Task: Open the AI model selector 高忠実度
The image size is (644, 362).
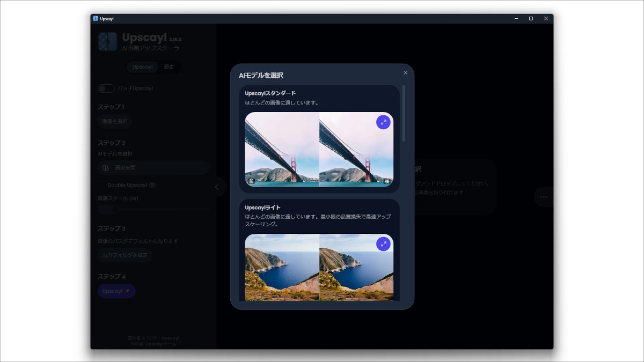Action: 153,168
